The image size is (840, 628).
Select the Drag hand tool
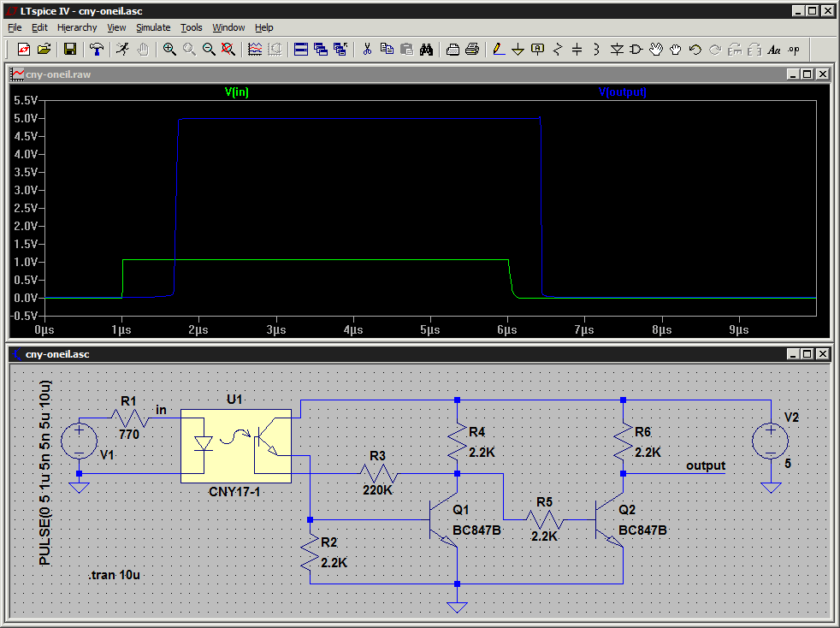[676, 50]
